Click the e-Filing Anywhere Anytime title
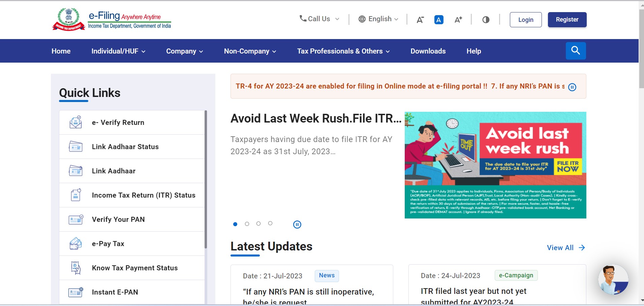Screen dimensions: 644x306 coord(125,16)
